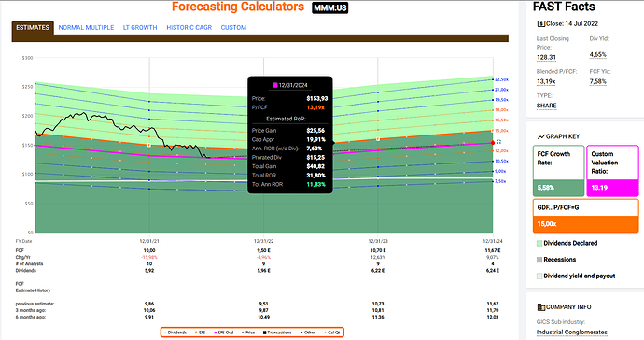The image size is (644, 340).
Task: Click the FCF estimate 9,50 E under 12/31/22
Action: (264, 250)
